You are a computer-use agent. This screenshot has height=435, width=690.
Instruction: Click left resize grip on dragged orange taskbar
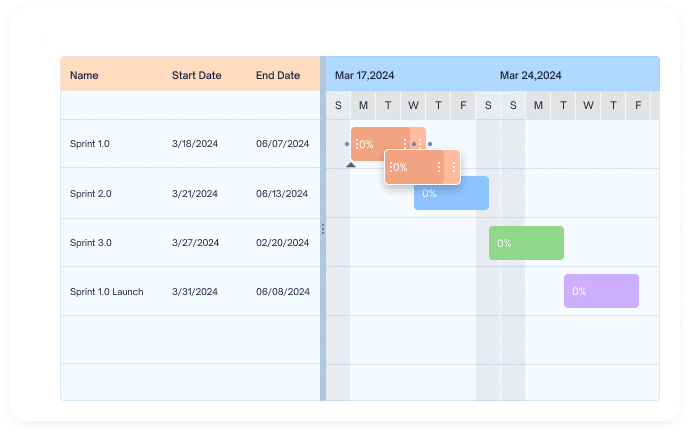[x=391, y=167]
